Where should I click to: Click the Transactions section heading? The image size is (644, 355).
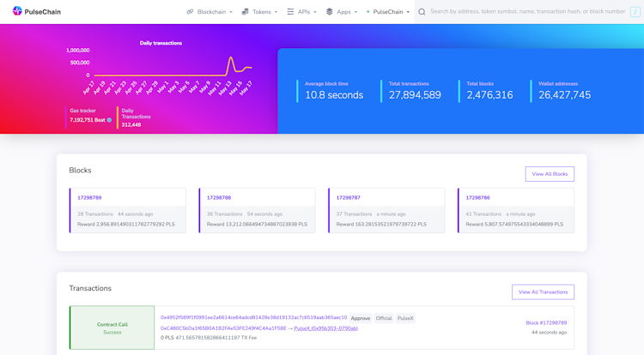pyautogui.click(x=90, y=289)
